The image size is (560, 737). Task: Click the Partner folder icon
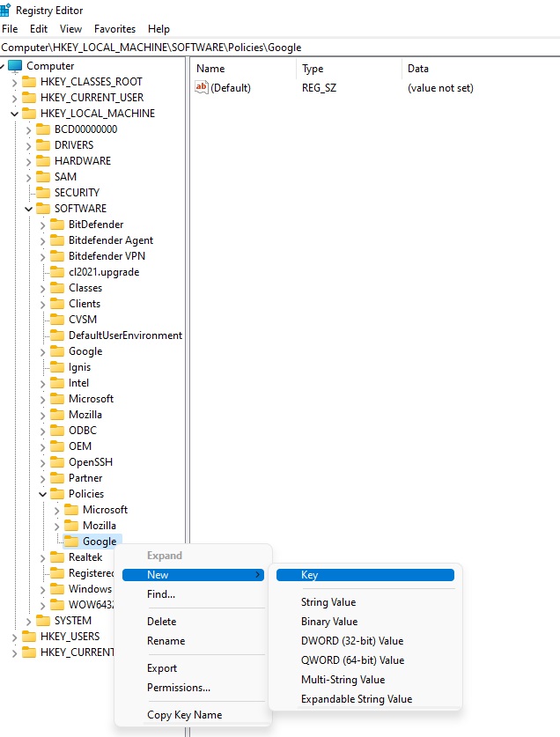(57, 478)
